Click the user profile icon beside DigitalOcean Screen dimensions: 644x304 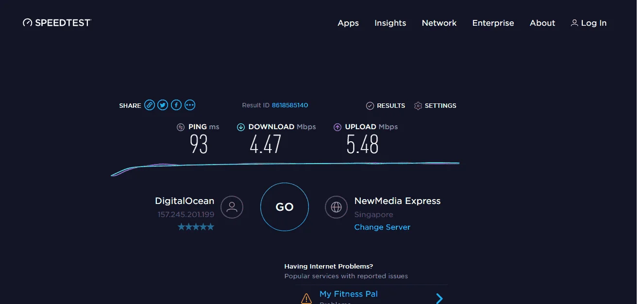point(232,207)
